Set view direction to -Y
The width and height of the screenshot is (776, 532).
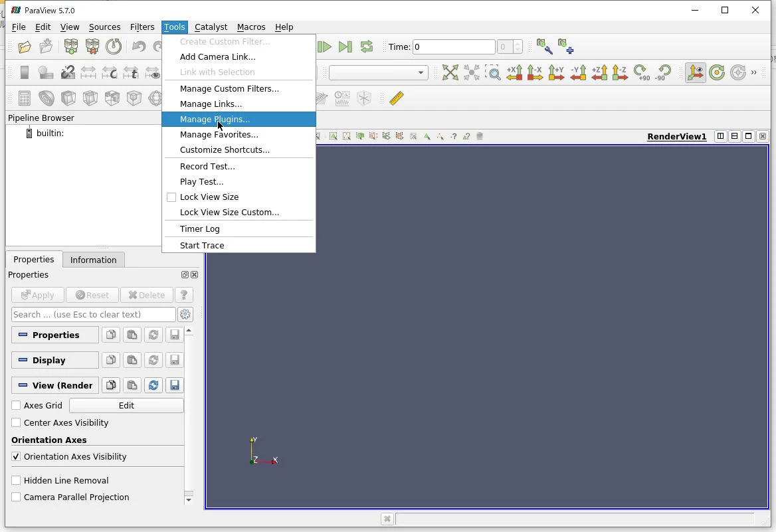point(577,73)
